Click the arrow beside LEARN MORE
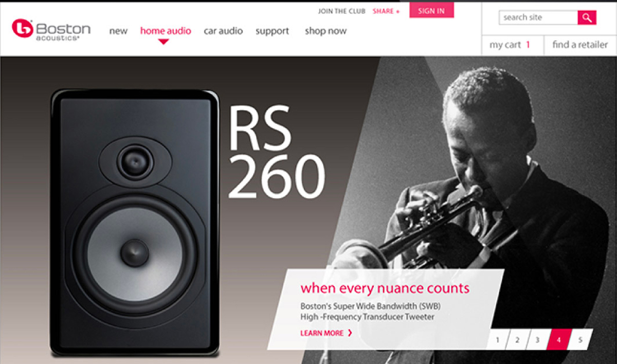The image size is (617, 364). tap(350, 333)
